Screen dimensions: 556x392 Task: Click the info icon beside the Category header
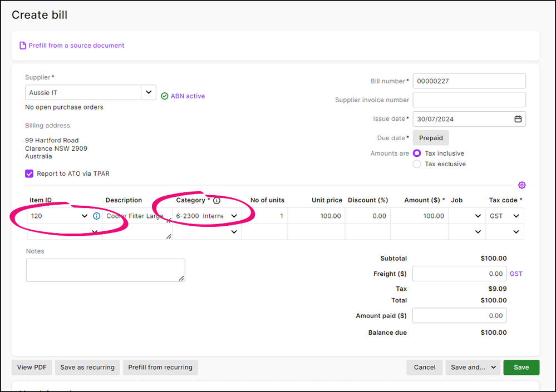[x=217, y=200]
